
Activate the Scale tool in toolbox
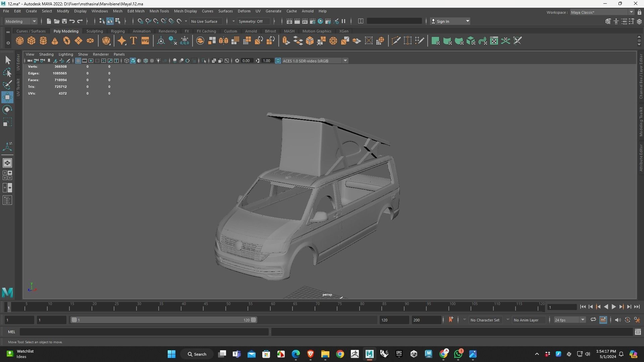pyautogui.click(x=7, y=122)
